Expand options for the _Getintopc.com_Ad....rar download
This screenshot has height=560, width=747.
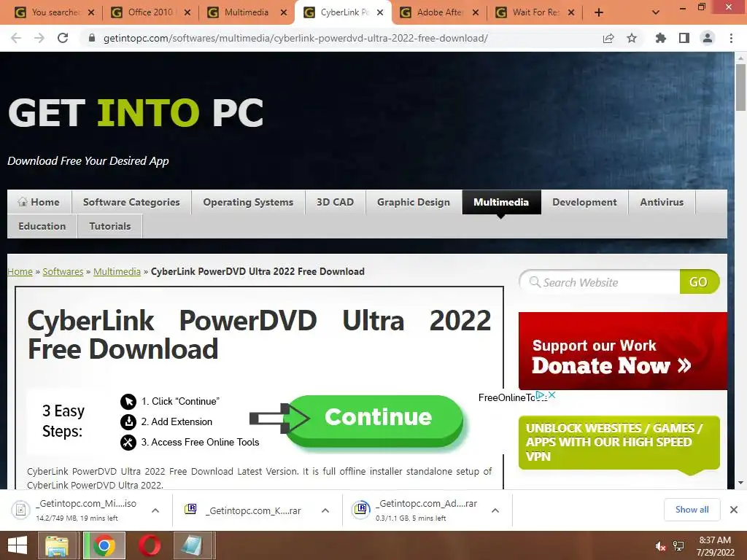pyautogui.click(x=495, y=510)
